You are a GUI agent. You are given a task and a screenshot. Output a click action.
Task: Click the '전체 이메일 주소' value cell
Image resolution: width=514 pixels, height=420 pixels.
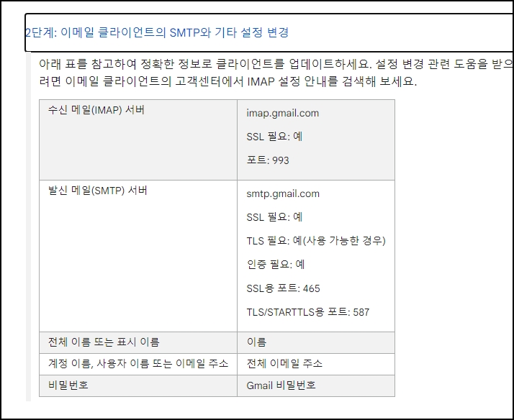pos(316,364)
